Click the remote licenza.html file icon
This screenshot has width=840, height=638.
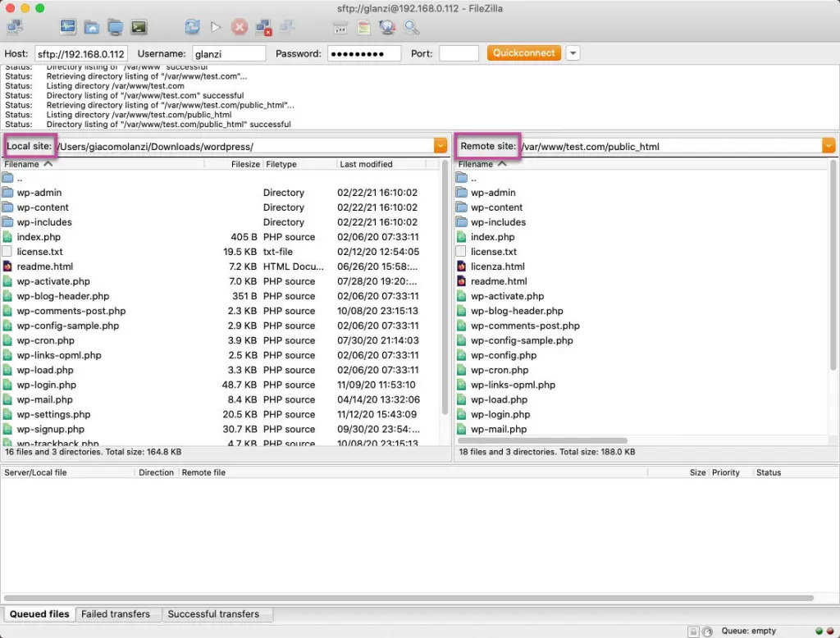tap(461, 266)
